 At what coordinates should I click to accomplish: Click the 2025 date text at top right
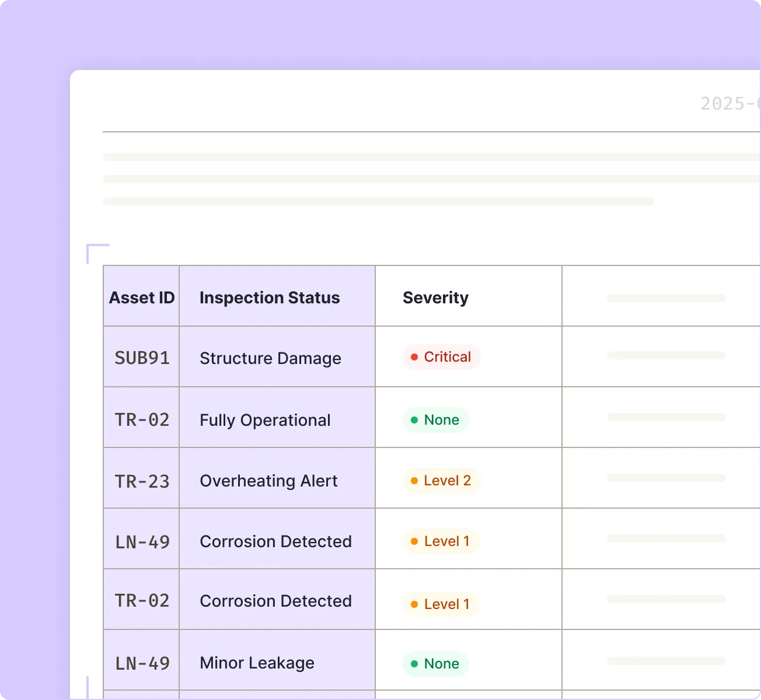[x=729, y=104]
